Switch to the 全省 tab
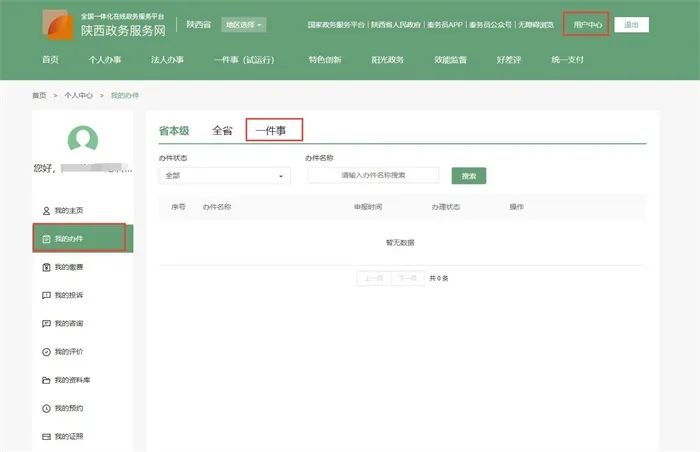Image resolution: width=700 pixels, height=452 pixels. (222, 130)
